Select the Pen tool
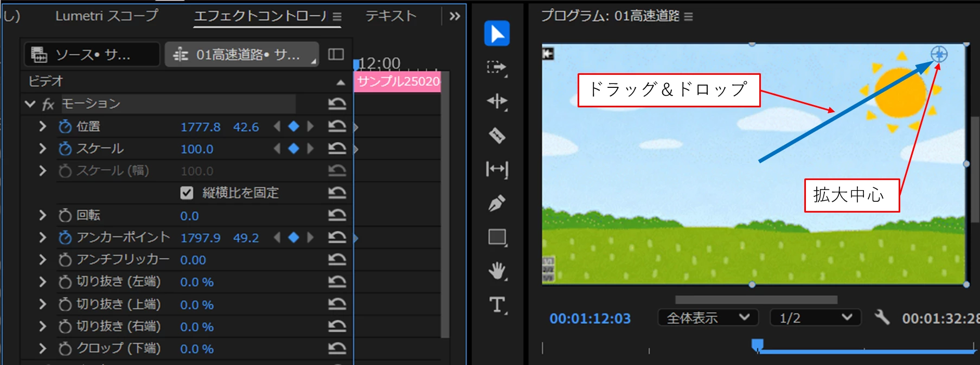Image resolution: width=980 pixels, height=365 pixels. pos(497,203)
